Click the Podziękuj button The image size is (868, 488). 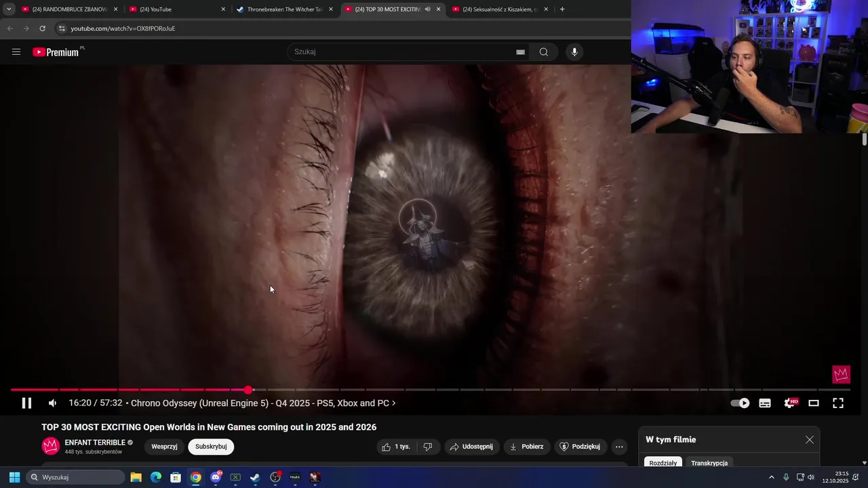pyautogui.click(x=580, y=447)
